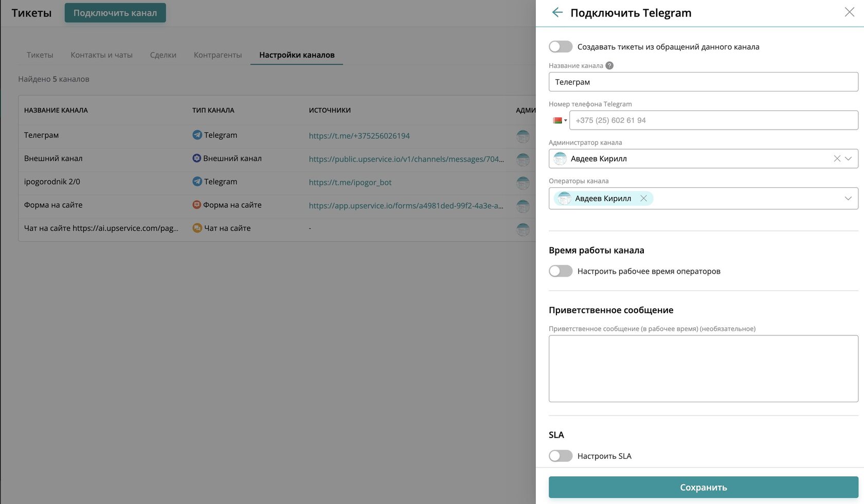The width and height of the screenshot is (864, 504).
Task: Click the Telegram phone number field
Action: pyautogui.click(x=713, y=120)
